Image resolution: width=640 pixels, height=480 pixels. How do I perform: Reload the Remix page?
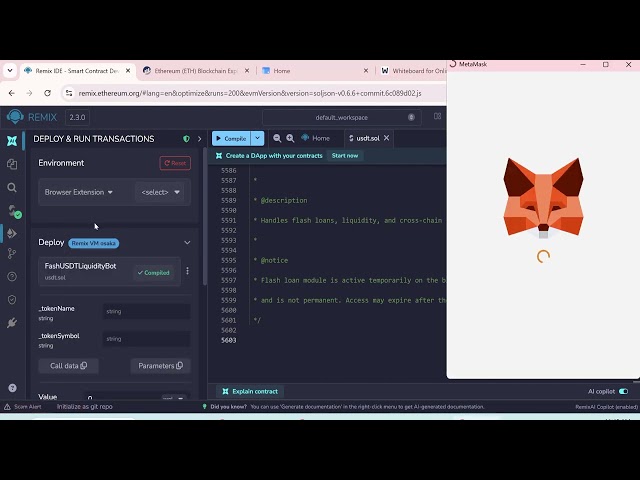47,93
